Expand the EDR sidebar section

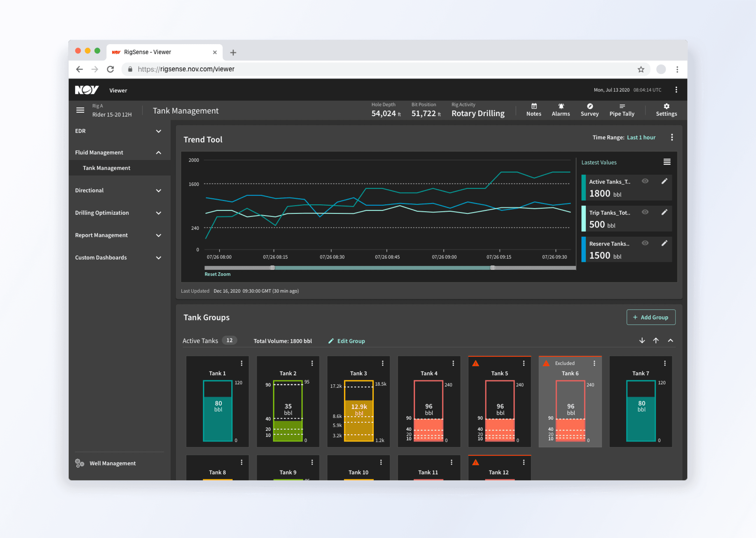point(159,131)
